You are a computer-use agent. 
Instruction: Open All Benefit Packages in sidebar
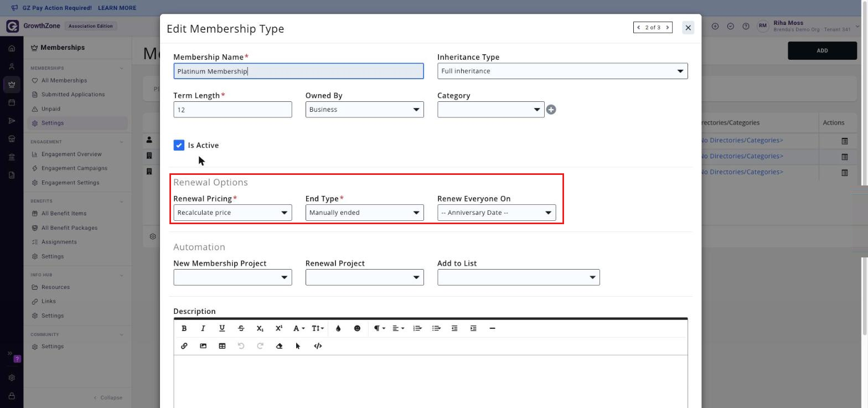pyautogui.click(x=69, y=228)
